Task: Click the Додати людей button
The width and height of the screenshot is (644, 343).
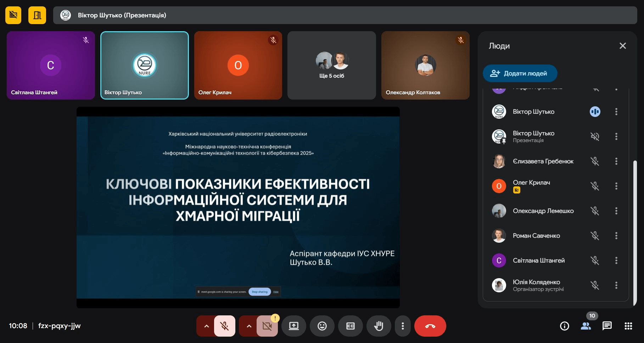Action: (520, 73)
